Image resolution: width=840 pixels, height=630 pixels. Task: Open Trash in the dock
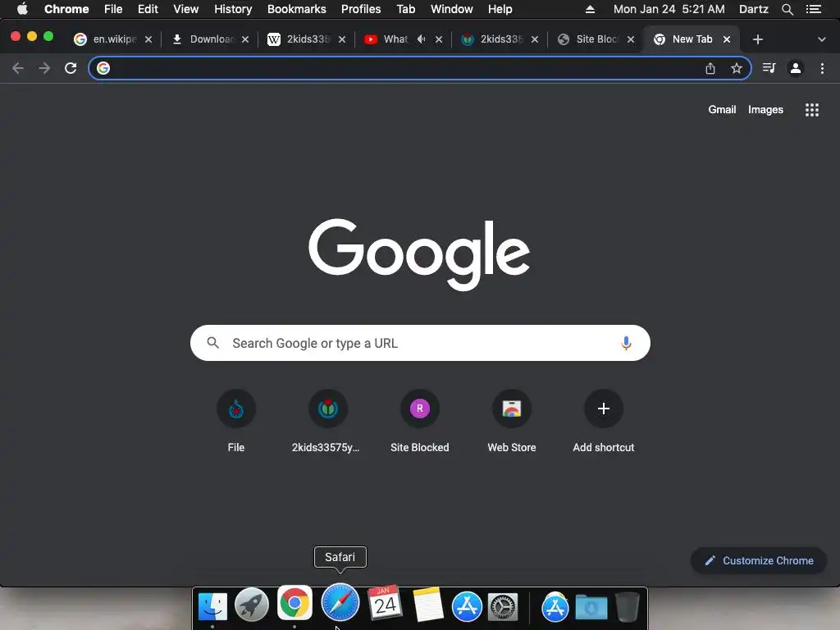(x=628, y=607)
